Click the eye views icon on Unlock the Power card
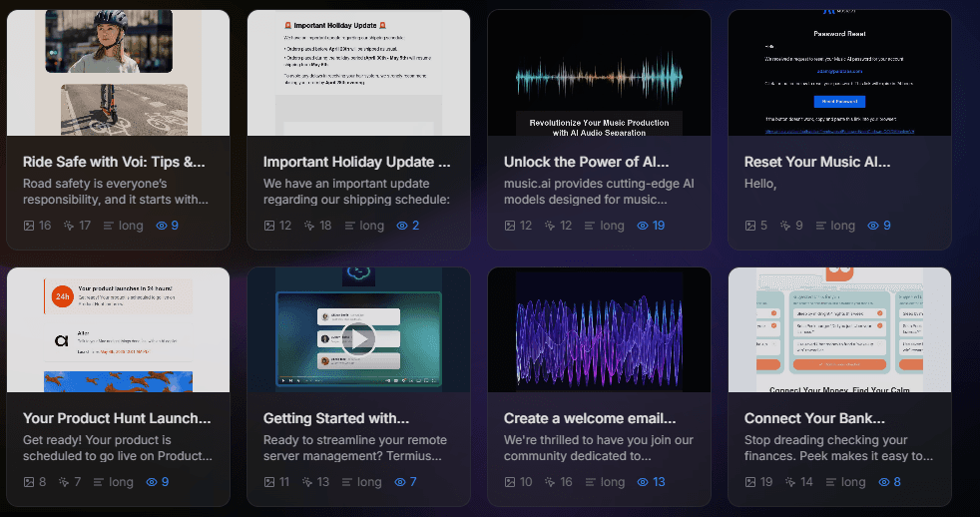 (643, 226)
